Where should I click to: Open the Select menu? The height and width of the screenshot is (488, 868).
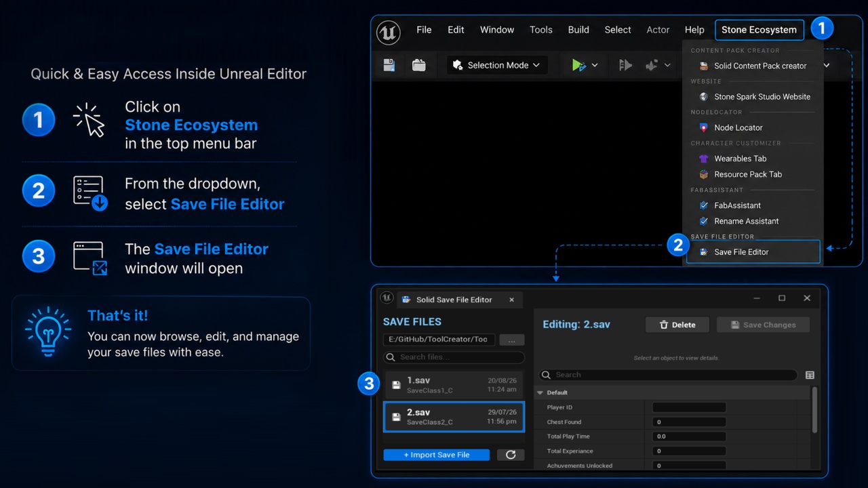618,30
